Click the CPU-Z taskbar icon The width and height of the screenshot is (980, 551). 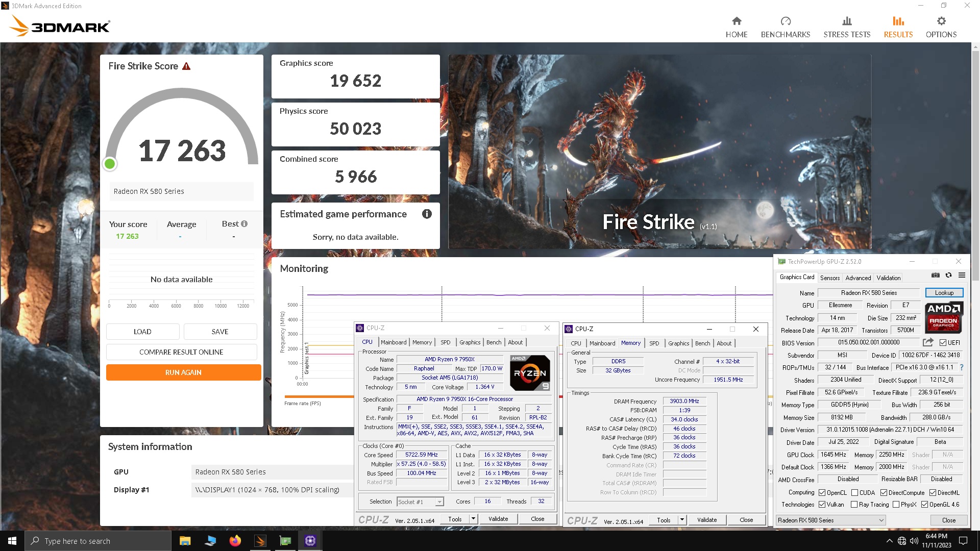[x=310, y=541]
